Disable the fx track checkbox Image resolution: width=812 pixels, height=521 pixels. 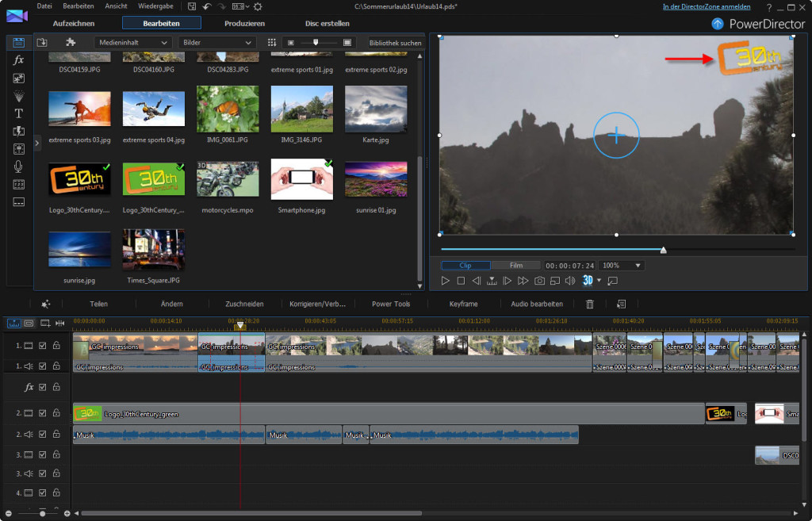click(x=42, y=386)
